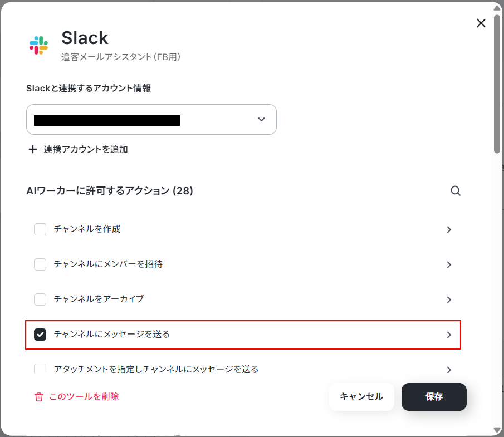Click the 保存 button

tap(434, 396)
